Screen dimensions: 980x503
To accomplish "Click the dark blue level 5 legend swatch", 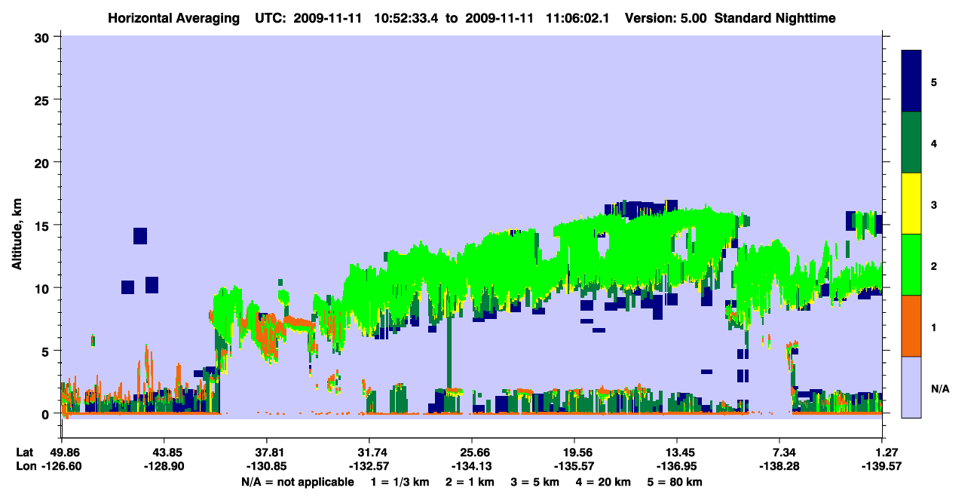I will (911, 81).
